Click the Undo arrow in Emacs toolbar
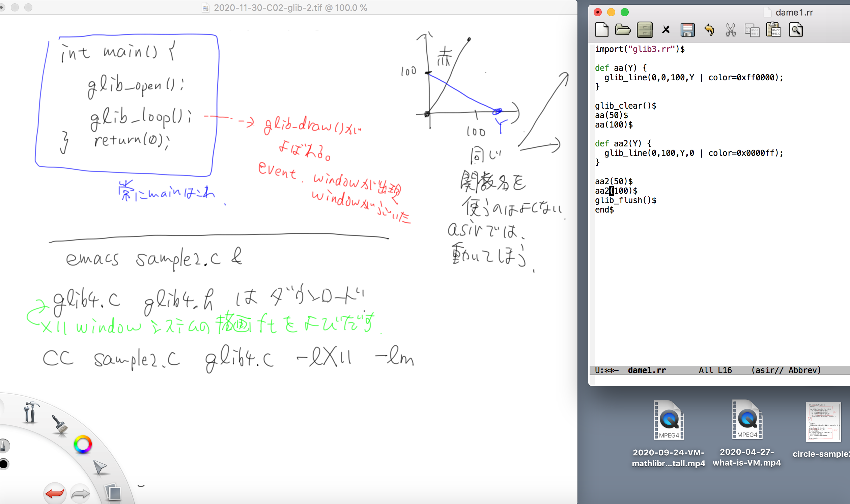The height and width of the screenshot is (504, 850). tap(709, 30)
